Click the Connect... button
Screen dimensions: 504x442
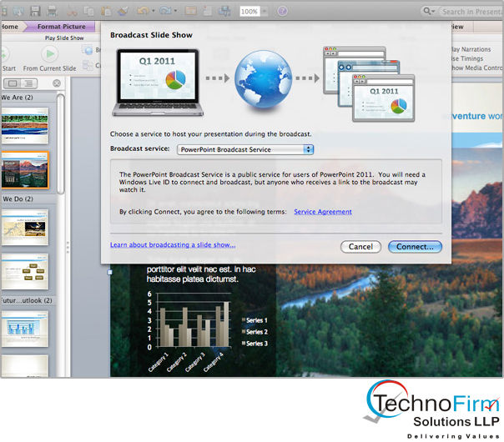415,247
